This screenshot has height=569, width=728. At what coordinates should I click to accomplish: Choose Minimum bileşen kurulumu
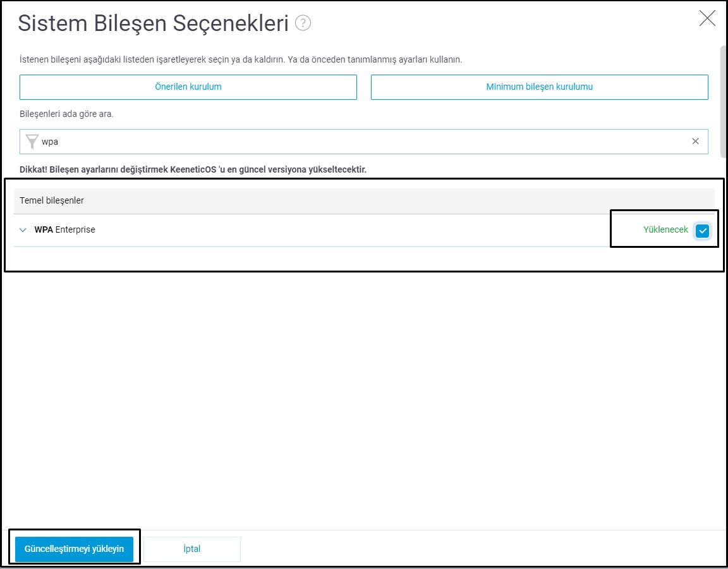click(539, 87)
